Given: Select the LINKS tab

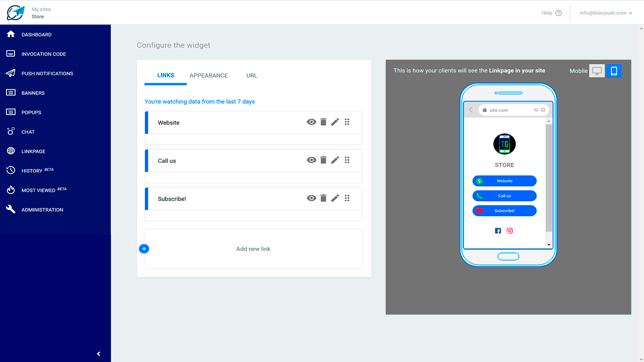Looking at the screenshot, I should click(165, 75).
